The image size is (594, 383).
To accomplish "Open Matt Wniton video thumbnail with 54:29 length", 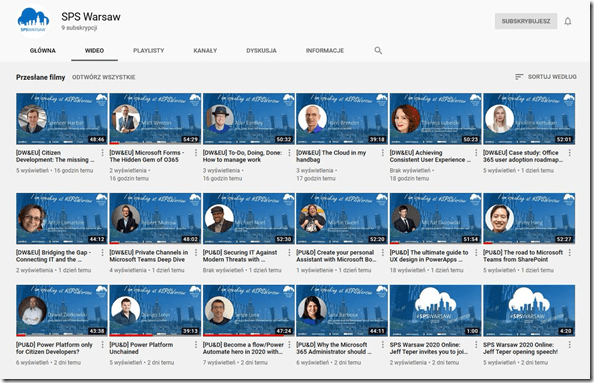I will [x=155, y=119].
